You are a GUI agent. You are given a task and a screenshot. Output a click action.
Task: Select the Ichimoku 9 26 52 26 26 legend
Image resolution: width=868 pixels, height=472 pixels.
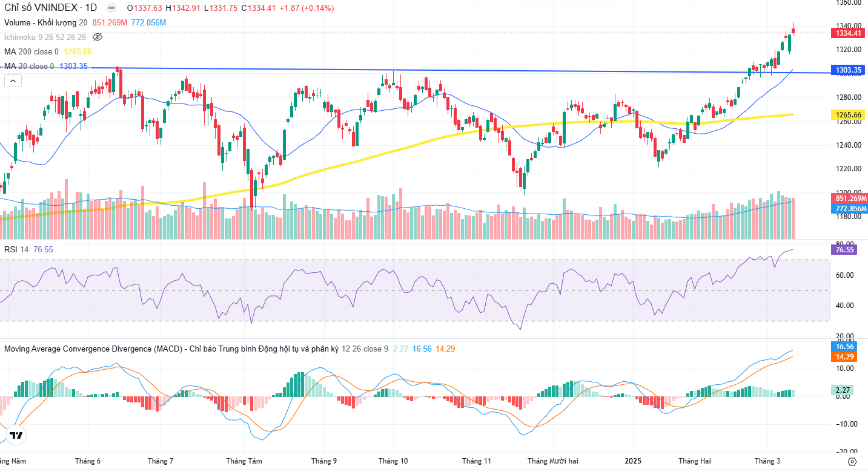(45, 37)
